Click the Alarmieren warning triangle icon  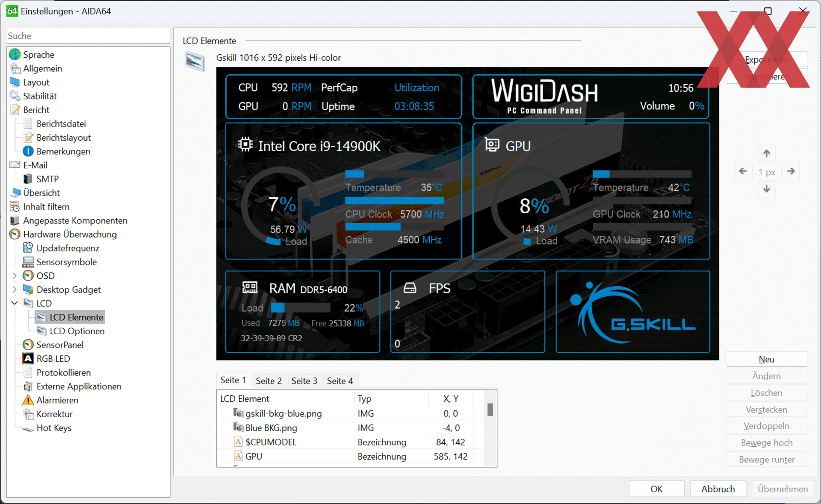pos(28,400)
